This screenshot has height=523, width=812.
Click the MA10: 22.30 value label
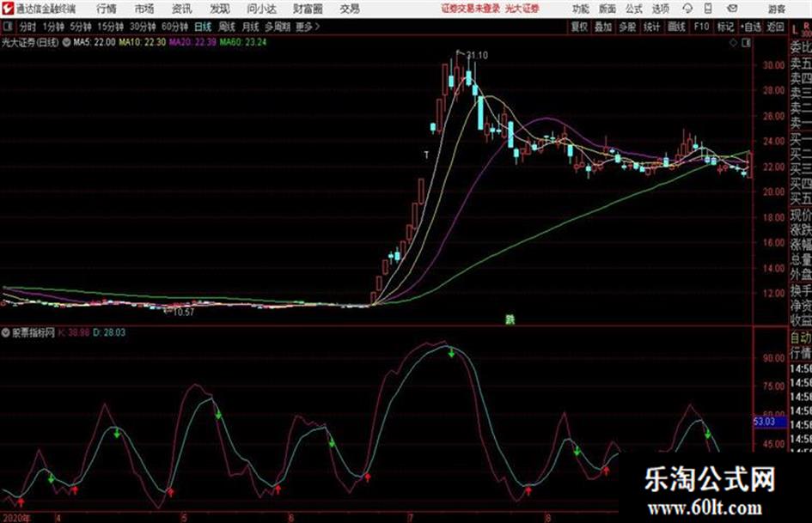tap(142, 42)
